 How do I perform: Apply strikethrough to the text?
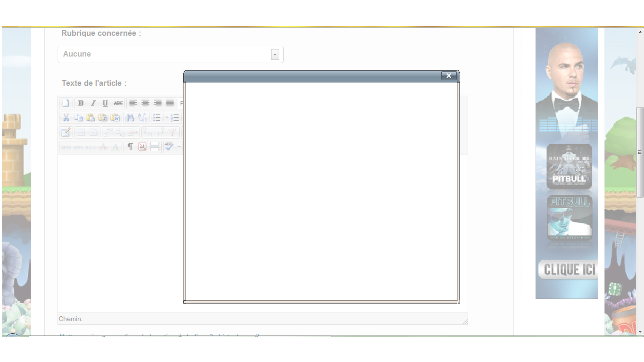[x=118, y=103]
